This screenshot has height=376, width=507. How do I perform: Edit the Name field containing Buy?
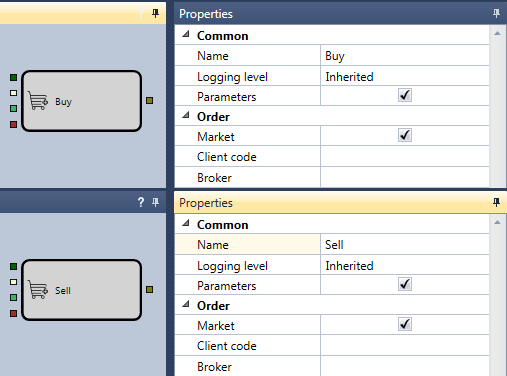[x=405, y=55]
